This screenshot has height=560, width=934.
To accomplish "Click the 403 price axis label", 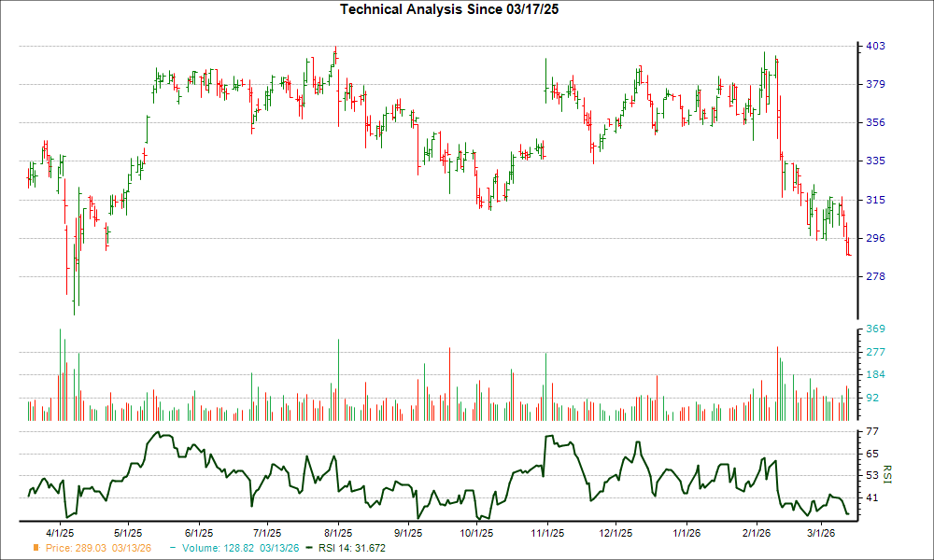I will click(x=875, y=46).
